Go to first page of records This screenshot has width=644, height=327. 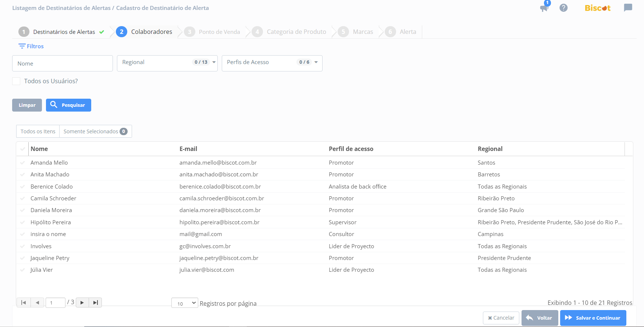click(24, 302)
